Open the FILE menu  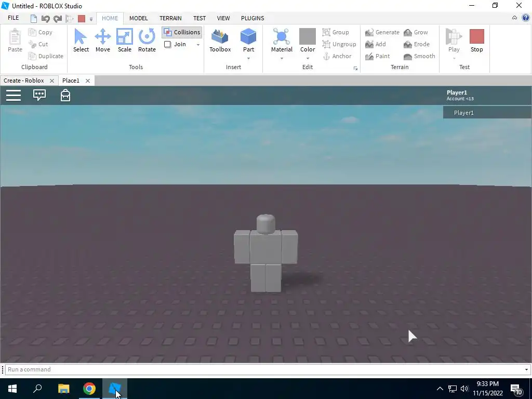(13, 18)
